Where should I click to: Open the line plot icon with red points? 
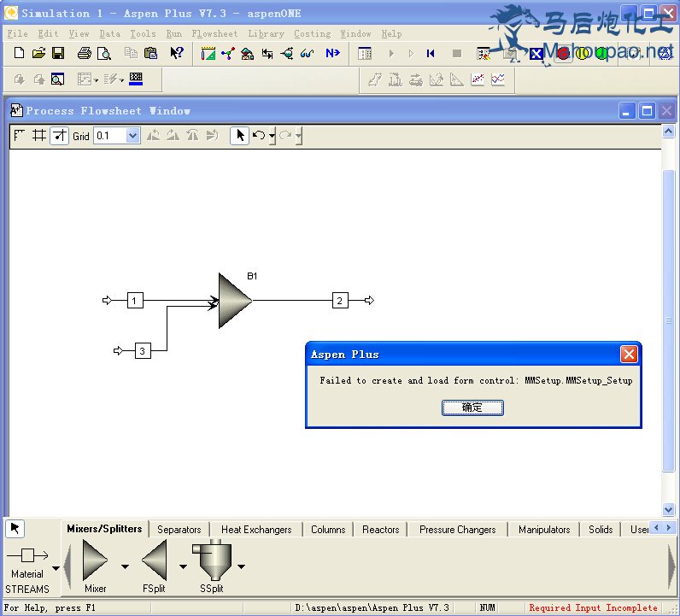478,79
